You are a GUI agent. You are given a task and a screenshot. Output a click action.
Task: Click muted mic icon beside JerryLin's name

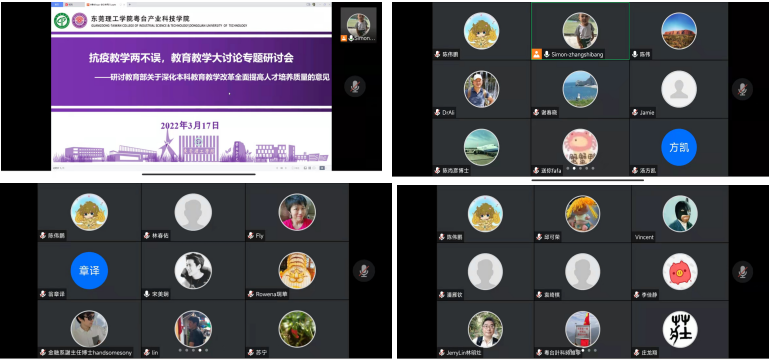click(x=442, y=353)
